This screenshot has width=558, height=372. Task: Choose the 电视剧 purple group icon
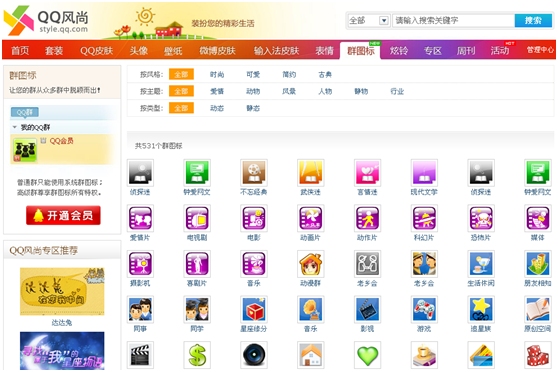point(197,218)
